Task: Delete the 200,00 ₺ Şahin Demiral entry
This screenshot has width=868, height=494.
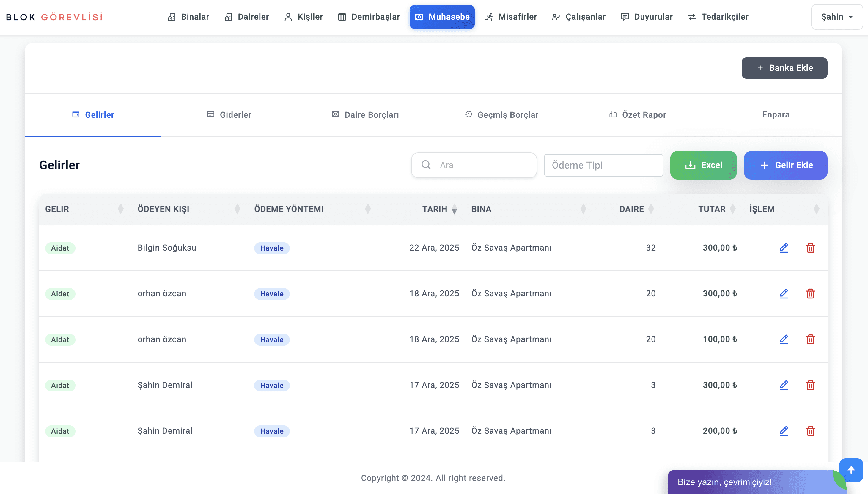Action: coord(810,431)
